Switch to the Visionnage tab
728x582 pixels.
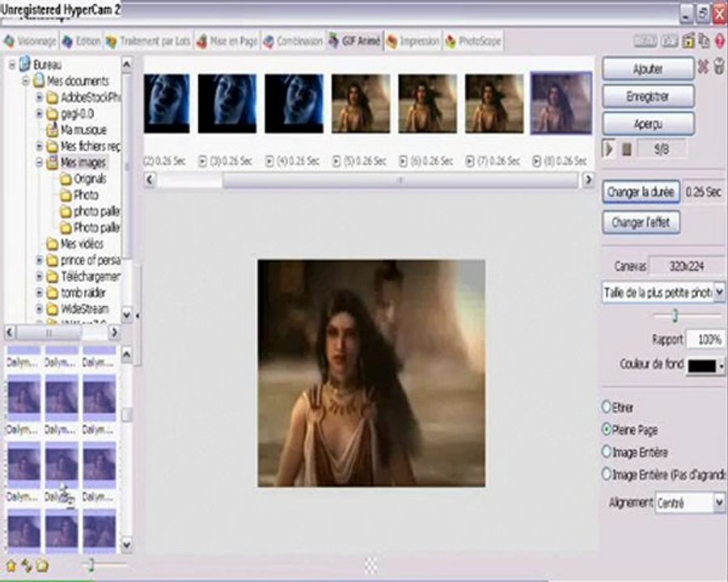(x=31, y=41)
